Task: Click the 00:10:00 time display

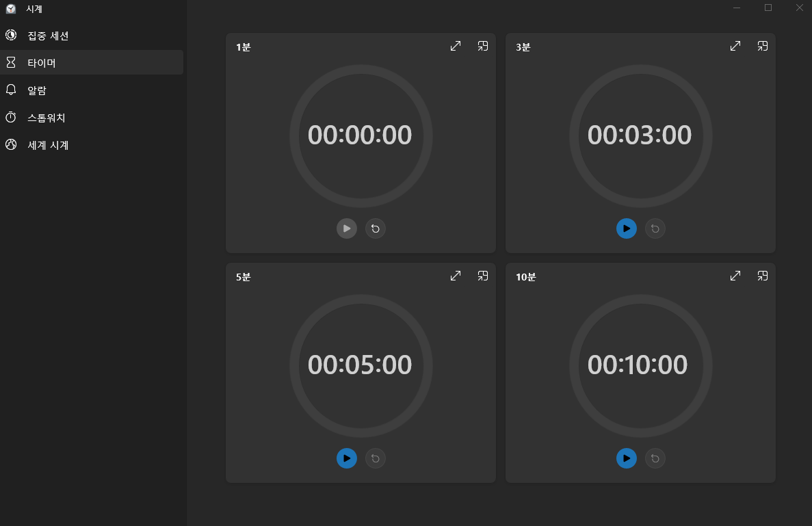Action: pos(638,365)
